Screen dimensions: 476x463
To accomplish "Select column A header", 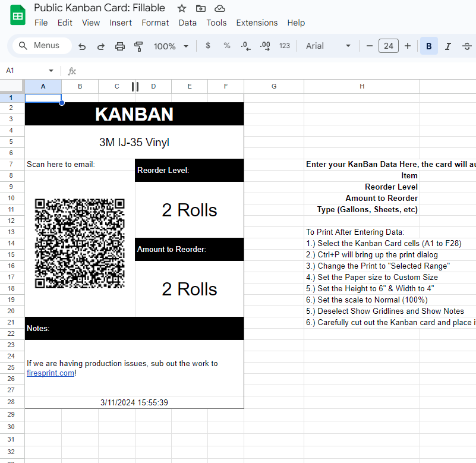I will pos(43,87).
